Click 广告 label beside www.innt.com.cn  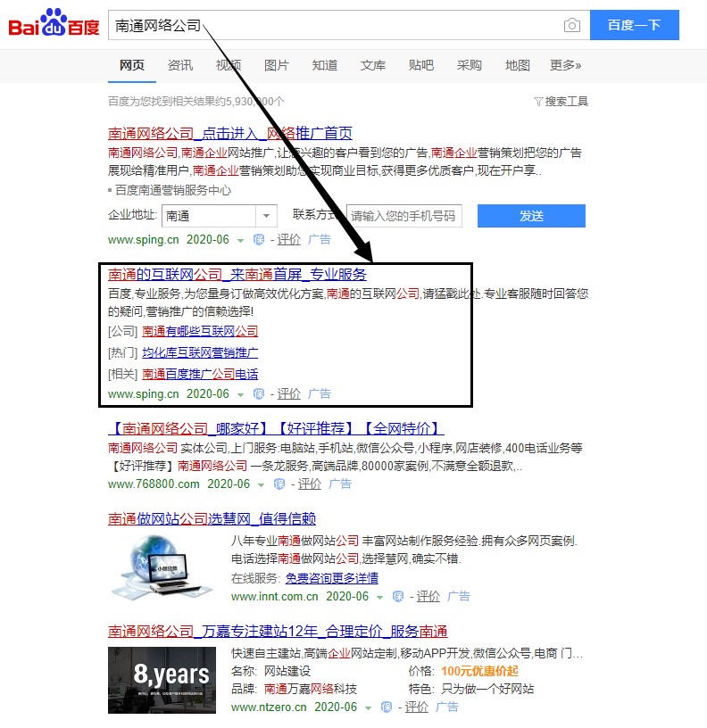(459, 597)
